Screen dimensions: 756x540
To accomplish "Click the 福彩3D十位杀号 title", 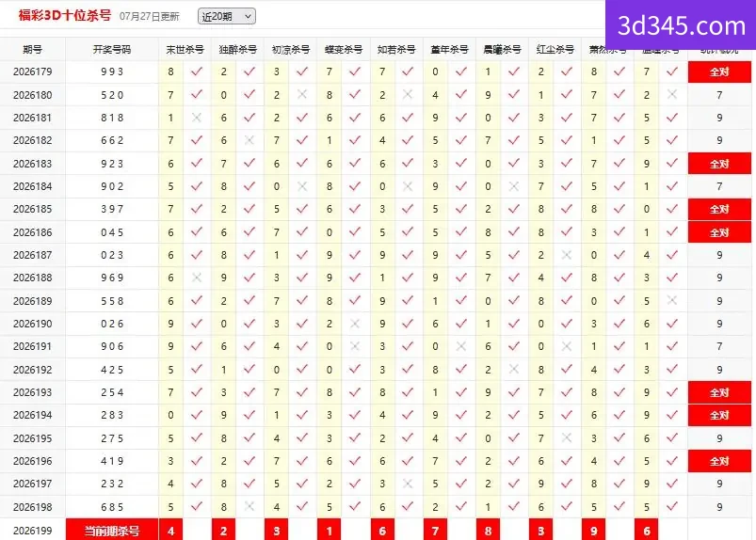I will pyautogui.click(x=65, y=15).
